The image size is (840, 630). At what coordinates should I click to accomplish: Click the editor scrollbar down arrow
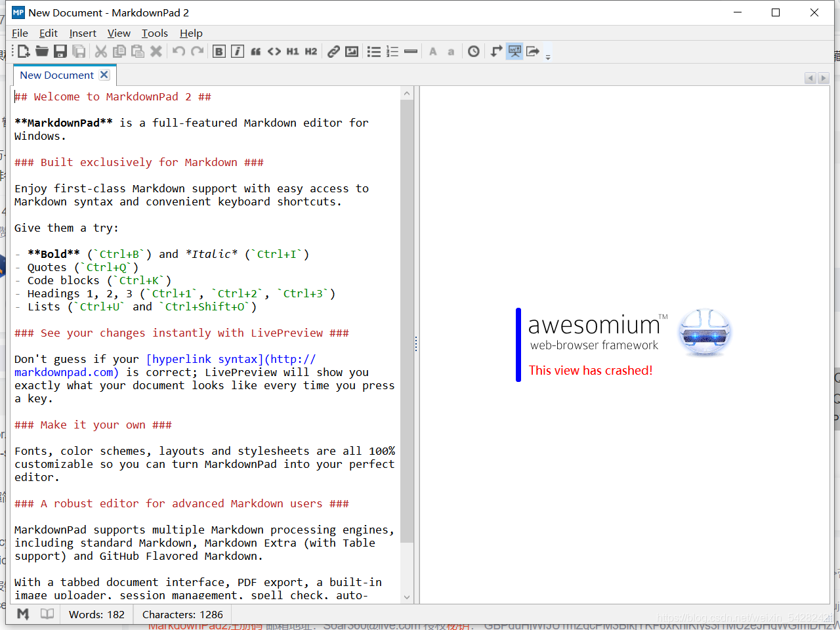click(407, 597)
